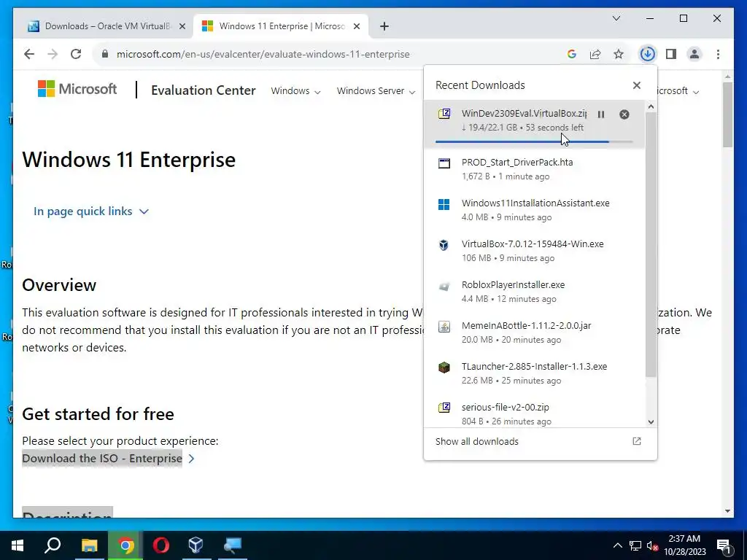Cancel the WinDev2309Eval.VirtualBox.zip download
747x560 pixels.
tap(624, 114)
